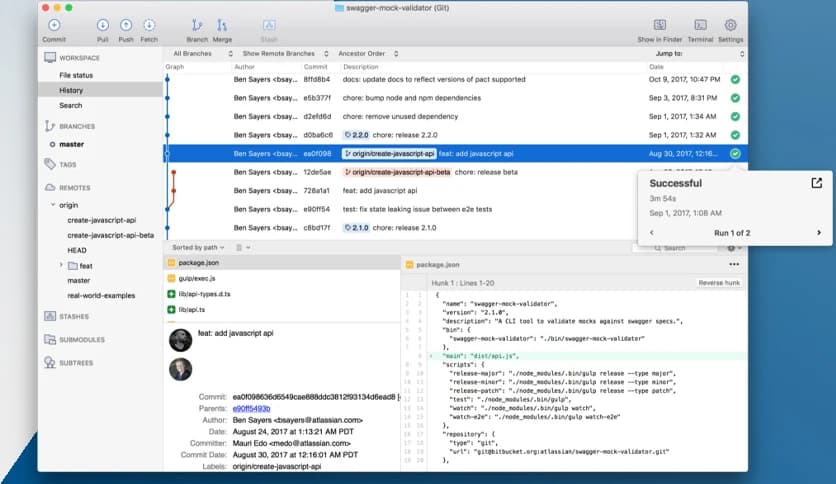This screenshot has height=484, width=836.
Task: Open the Show Remote Branches dropdown
Action: tap(283, 53)
